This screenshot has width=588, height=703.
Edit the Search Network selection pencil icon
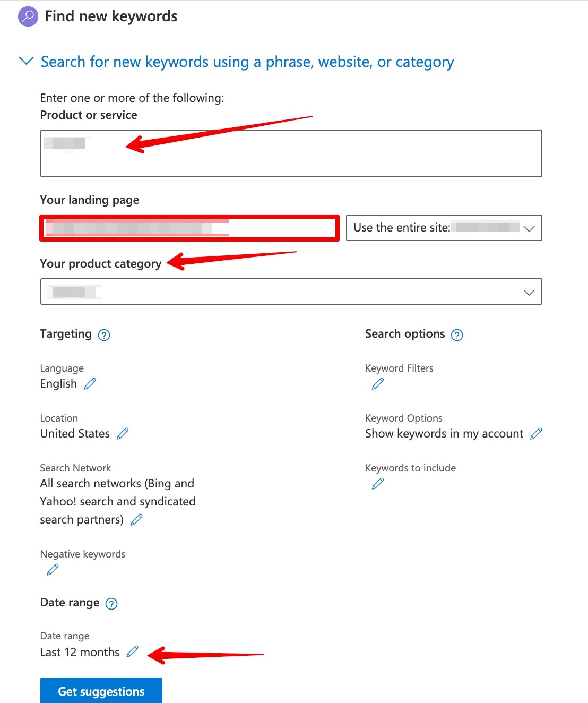click(136, 520)
